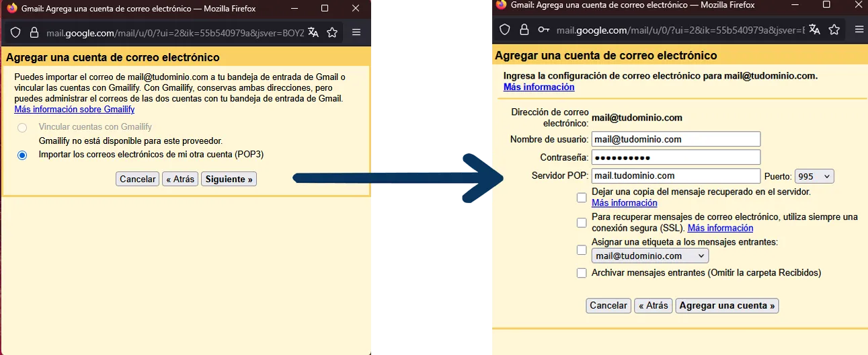Image resolution: width=868 pixels, height=355 pixels.
Task: Click Cancelar in the right window
Action: (608, 305)
